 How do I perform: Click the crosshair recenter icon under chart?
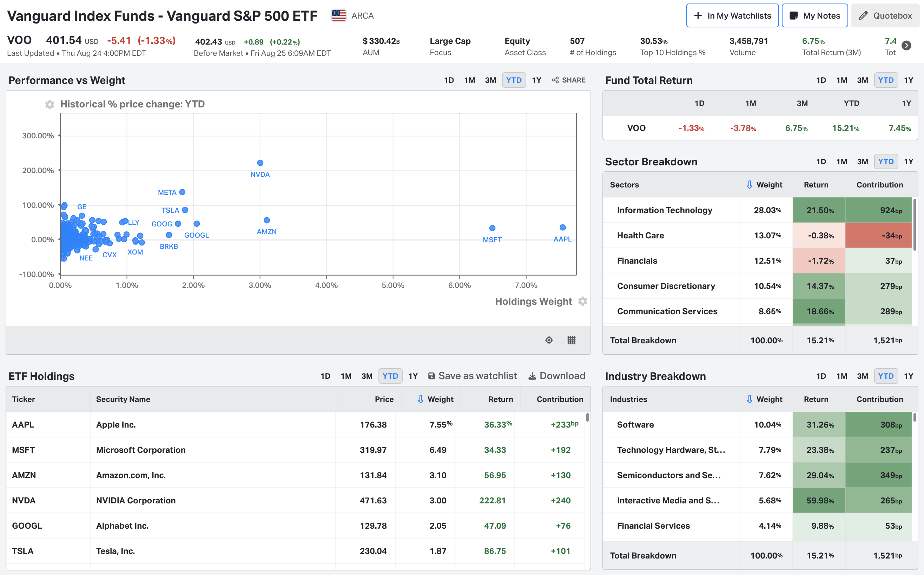(549, 340)
